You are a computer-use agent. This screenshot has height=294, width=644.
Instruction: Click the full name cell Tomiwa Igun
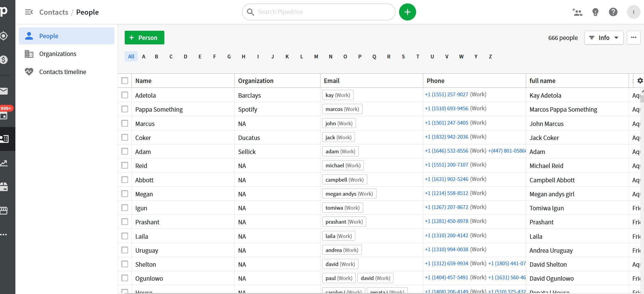[x=547, y=208]
